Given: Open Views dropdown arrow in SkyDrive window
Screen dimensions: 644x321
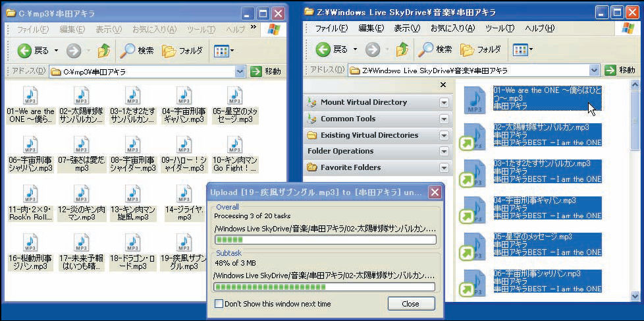Looking at the screenshot, I should (531, 50).
